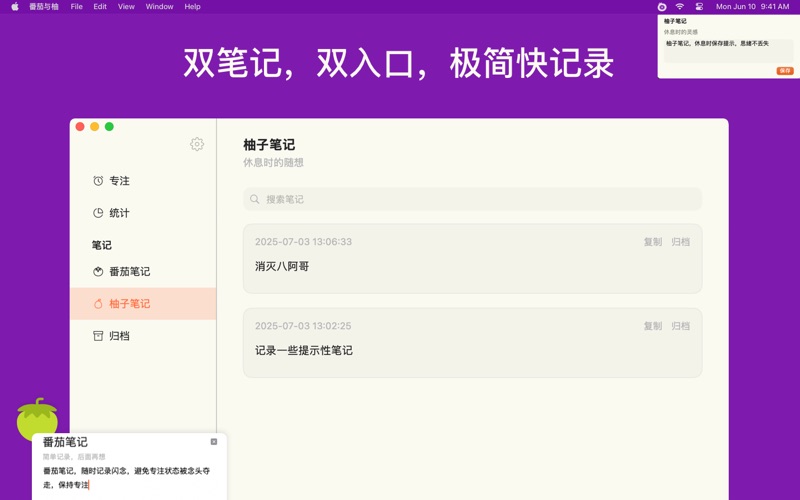Click the app's menu bar status icon

pyautogui.click(x=662, y=7)
